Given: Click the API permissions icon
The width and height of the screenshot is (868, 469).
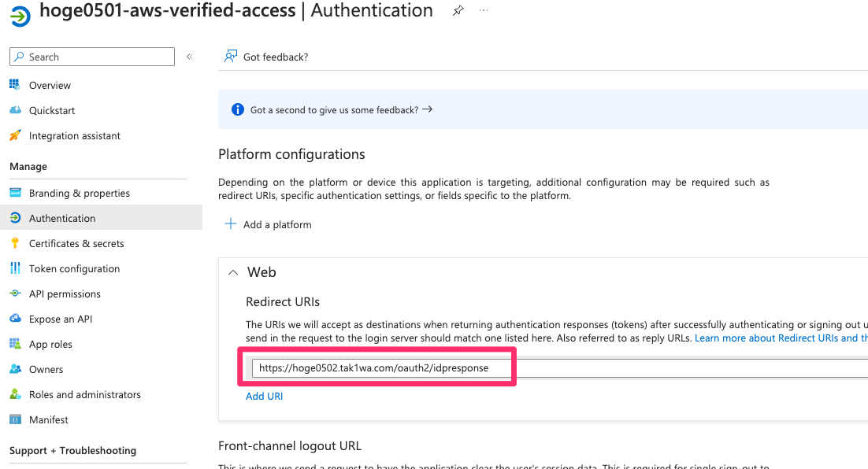Looking at the screenshot, I should [16, 294].
